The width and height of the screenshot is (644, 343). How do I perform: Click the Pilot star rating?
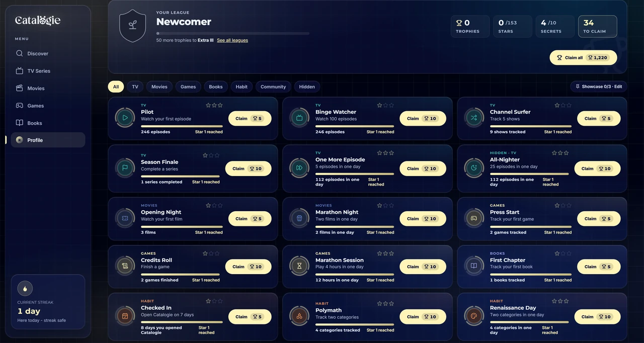tap(214, 105)
